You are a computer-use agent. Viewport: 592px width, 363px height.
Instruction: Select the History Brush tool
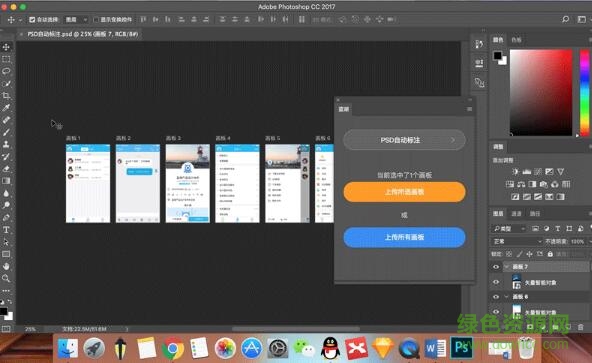point(6,156)
